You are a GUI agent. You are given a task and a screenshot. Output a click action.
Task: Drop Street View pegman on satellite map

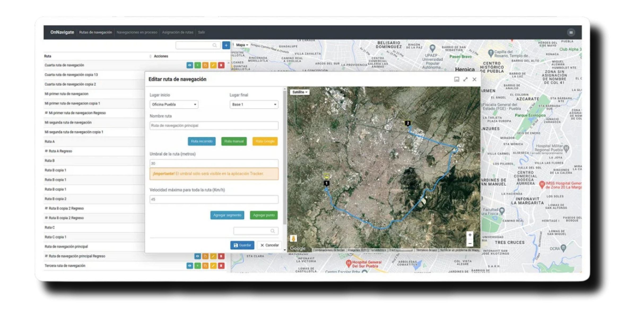[293, 238]
